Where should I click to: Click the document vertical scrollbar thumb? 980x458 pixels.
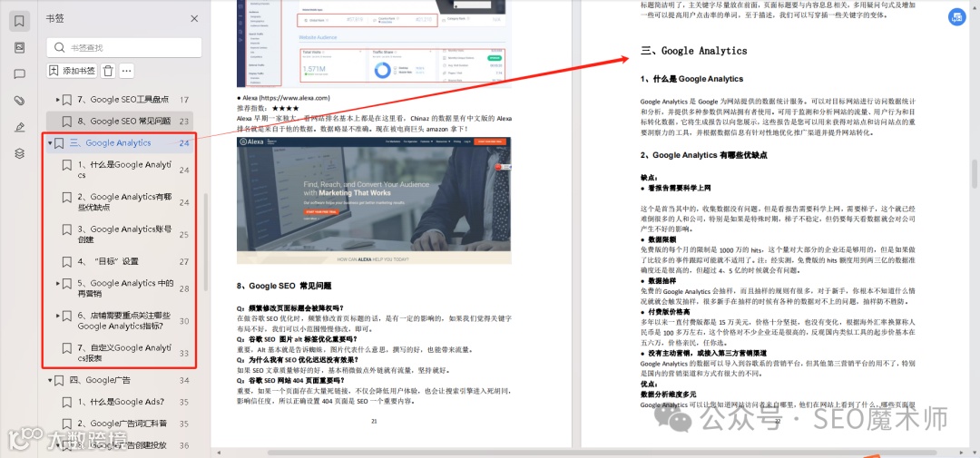click(x=974, y=174)
